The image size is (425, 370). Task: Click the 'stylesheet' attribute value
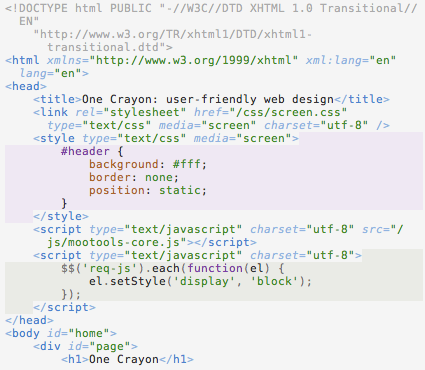pyautogui.click(x=145, y=112)
